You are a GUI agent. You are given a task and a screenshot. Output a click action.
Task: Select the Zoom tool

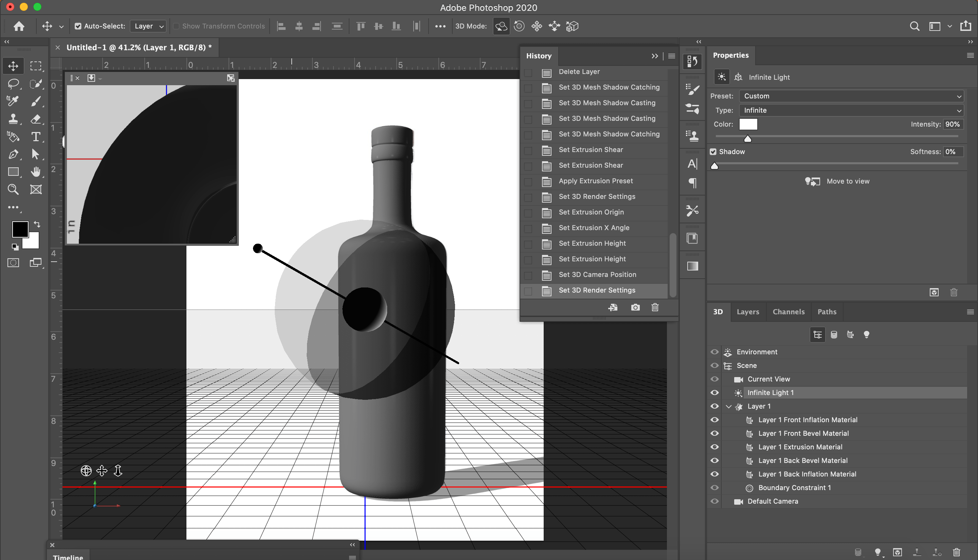pos(14,189)
